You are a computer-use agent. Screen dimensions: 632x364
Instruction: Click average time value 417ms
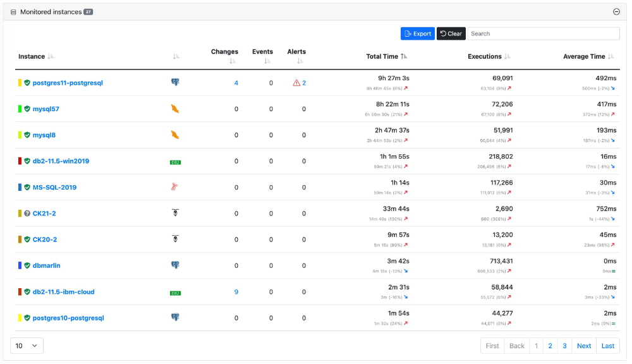pyautogui.click(x=607, y=104)
